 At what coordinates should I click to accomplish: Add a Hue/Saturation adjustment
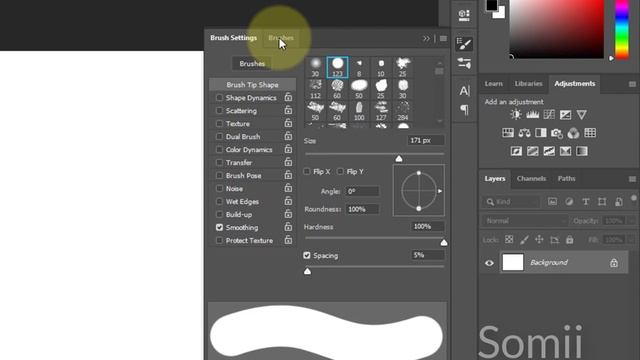(x=508, y=133)
